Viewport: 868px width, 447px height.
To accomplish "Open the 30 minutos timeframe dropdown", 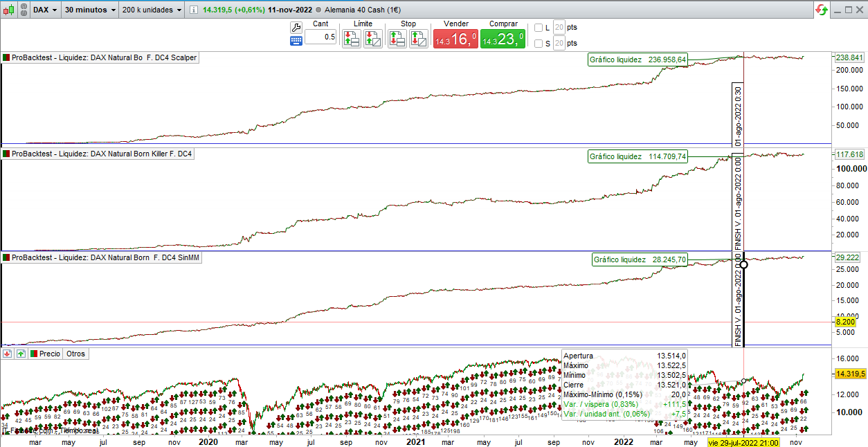I will [90, 10].
